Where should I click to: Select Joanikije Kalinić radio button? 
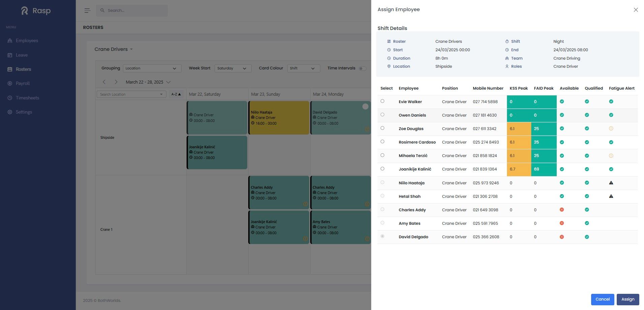coord(382,168)
